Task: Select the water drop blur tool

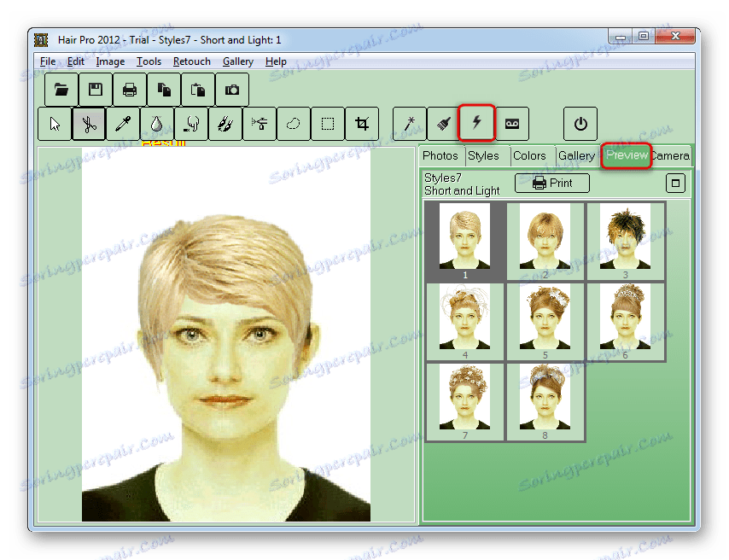Action: (157, 124)
